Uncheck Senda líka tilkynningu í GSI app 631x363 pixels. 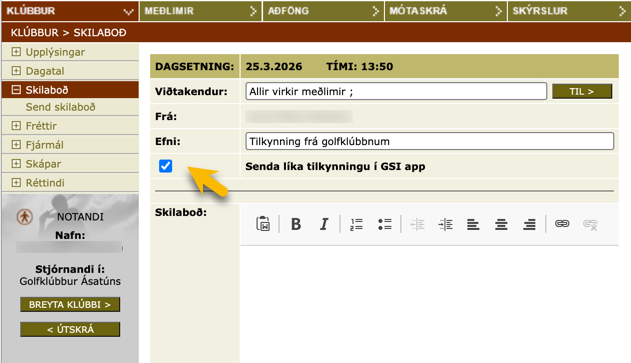coord(165,166)
